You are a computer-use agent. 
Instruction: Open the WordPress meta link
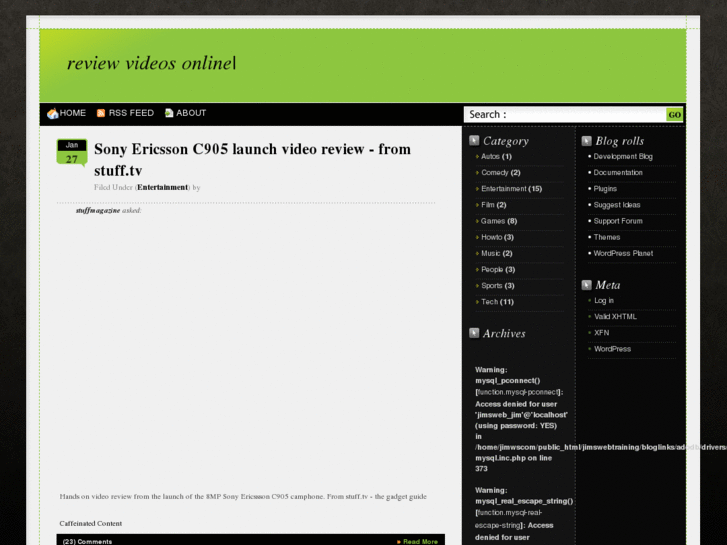[612, 349]
